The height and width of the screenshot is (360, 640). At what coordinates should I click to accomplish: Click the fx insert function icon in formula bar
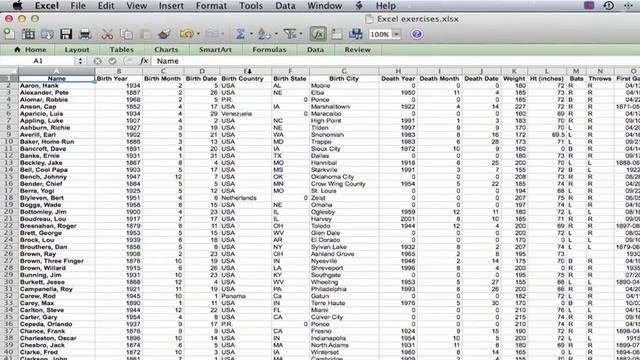tap(144, 61)
